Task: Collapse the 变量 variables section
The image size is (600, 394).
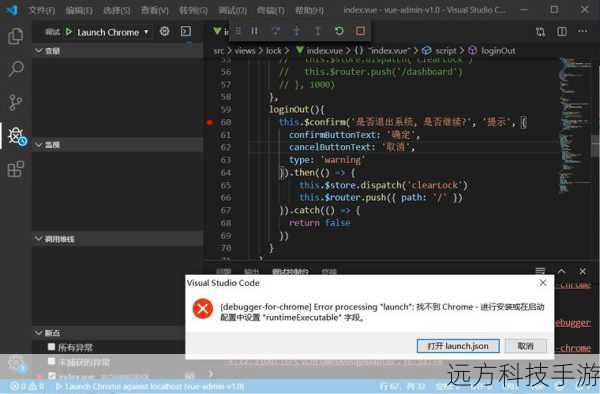Action: (117, 50)
